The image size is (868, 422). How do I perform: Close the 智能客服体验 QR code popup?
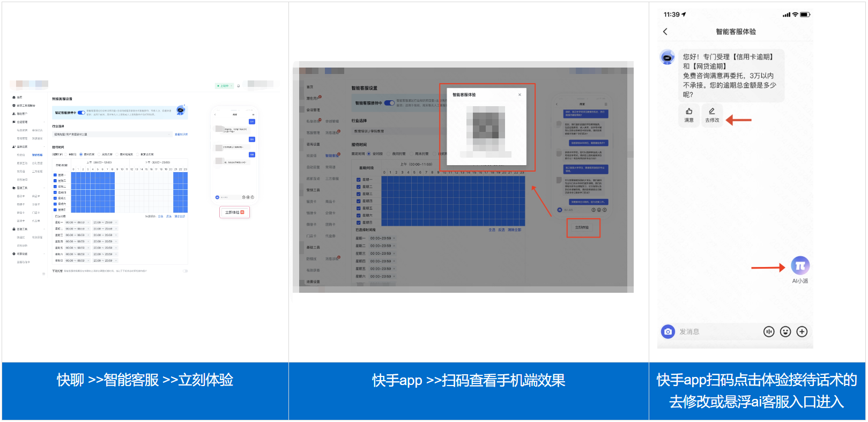[520, 95]
